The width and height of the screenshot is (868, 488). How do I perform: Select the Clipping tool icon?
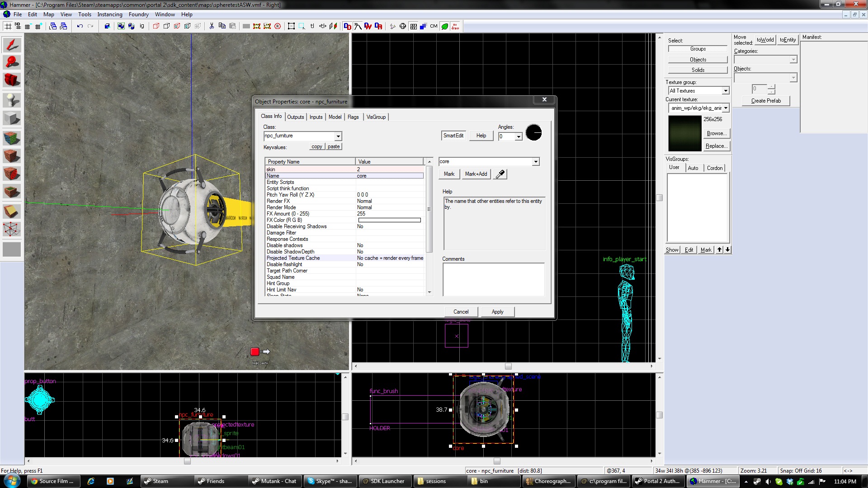coord(12,211)
